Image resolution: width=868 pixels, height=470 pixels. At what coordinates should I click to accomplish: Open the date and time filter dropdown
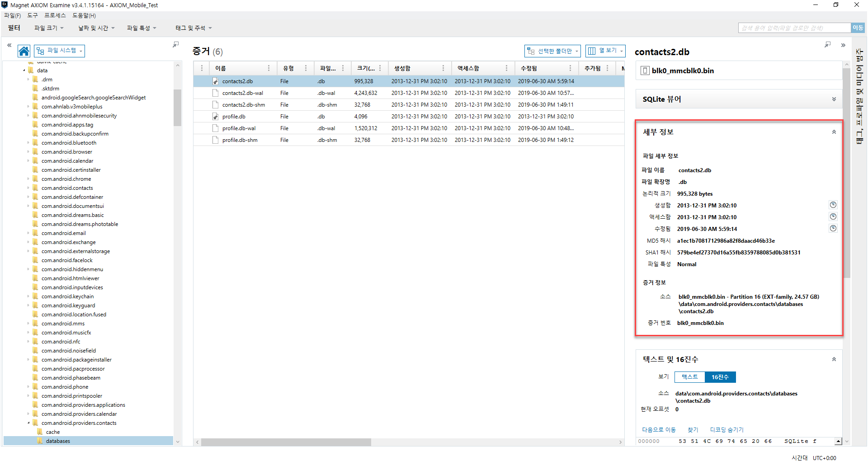[96, 28]
